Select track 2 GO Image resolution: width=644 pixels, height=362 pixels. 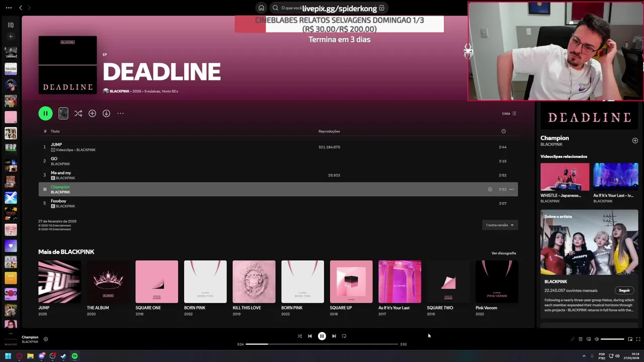click(x=278, y=161)
